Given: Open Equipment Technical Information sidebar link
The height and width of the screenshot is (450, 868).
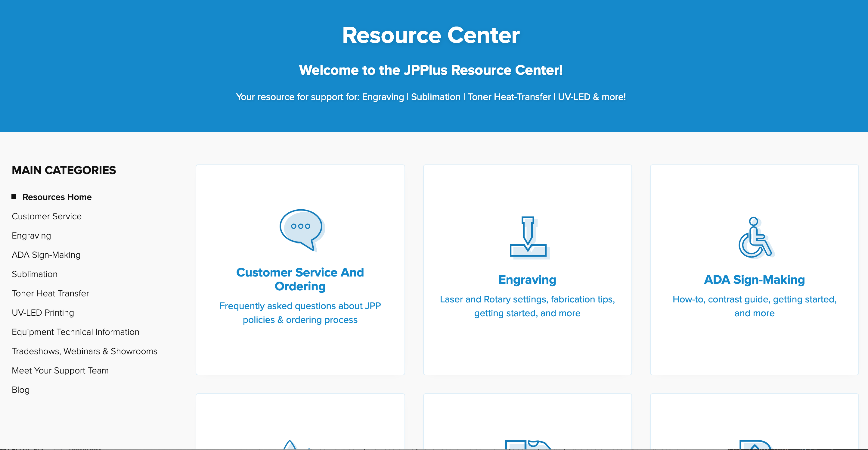Looking at the screenshot, I should coord(76,332).
